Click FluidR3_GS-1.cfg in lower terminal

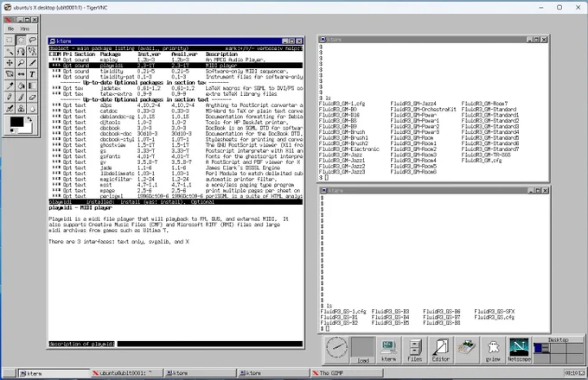pyautogui.click(x=343, y=312)
